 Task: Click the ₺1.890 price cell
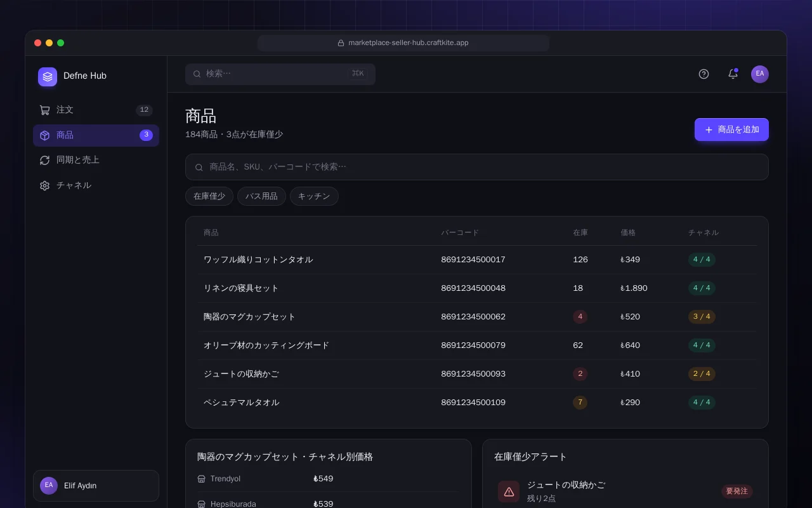(x=634, y=288)
